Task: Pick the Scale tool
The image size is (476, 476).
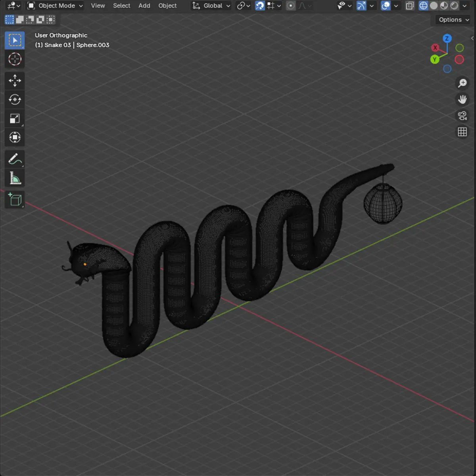Action: [15, 119]
